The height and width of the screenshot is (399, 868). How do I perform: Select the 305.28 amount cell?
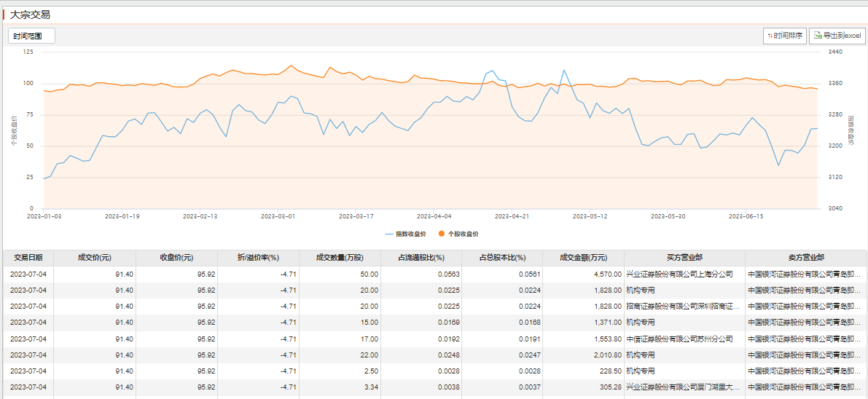click(x=584, y=387)
